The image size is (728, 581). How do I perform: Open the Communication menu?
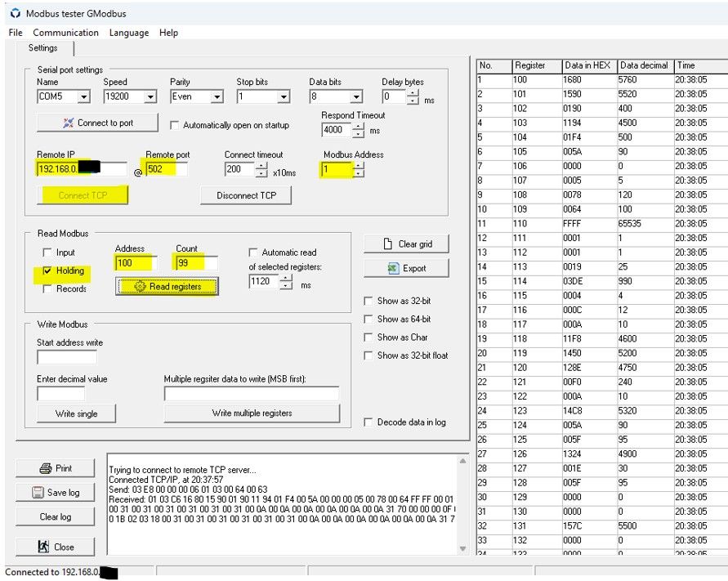click(x=65, y=33)
